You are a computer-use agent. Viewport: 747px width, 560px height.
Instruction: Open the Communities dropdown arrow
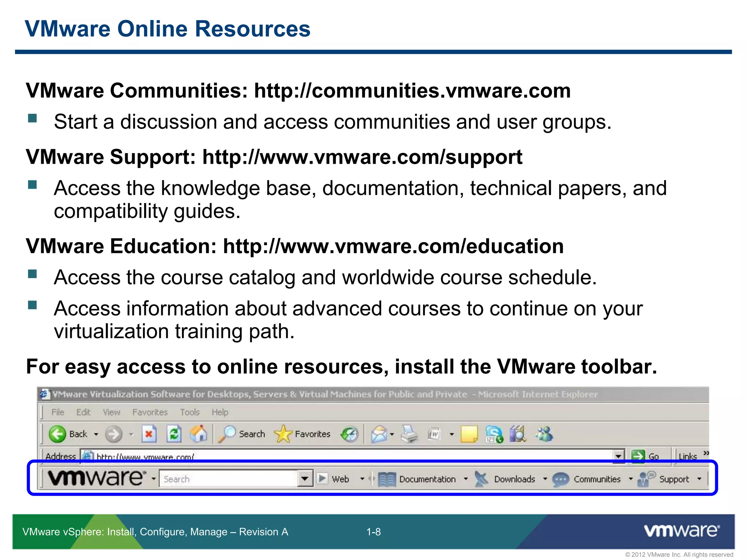pyautogui.click(x=631, y=479)
